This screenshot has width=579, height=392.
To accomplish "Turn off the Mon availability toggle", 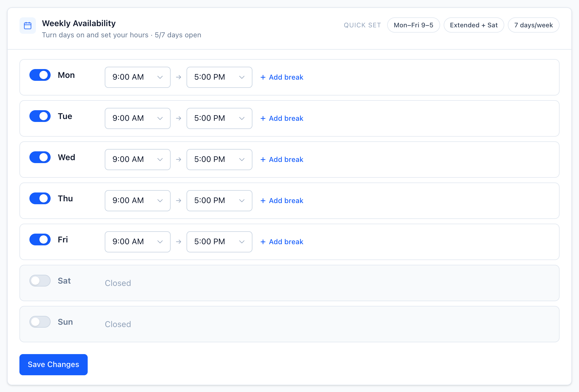I will [x=40, y=75].
